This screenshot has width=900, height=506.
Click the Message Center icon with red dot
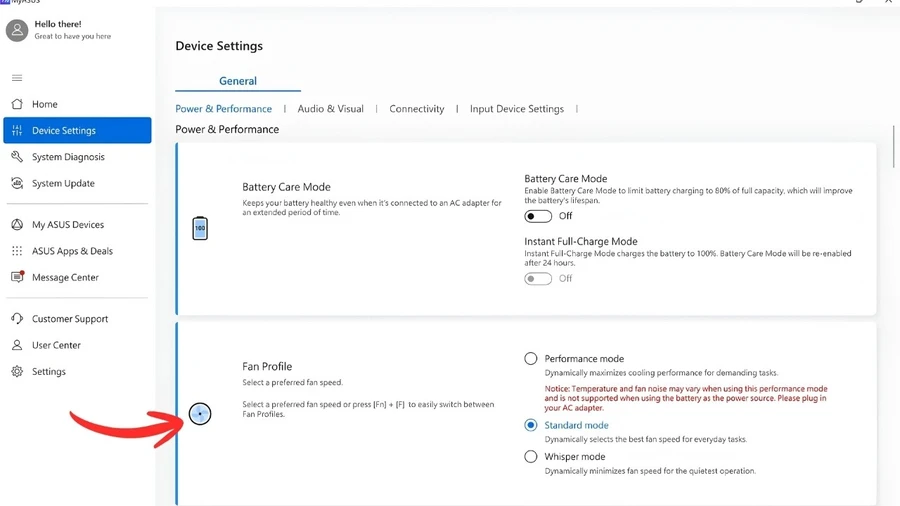(17, 277)
